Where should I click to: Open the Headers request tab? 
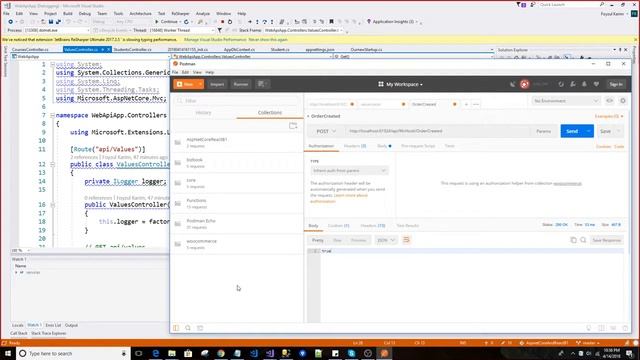355,146
